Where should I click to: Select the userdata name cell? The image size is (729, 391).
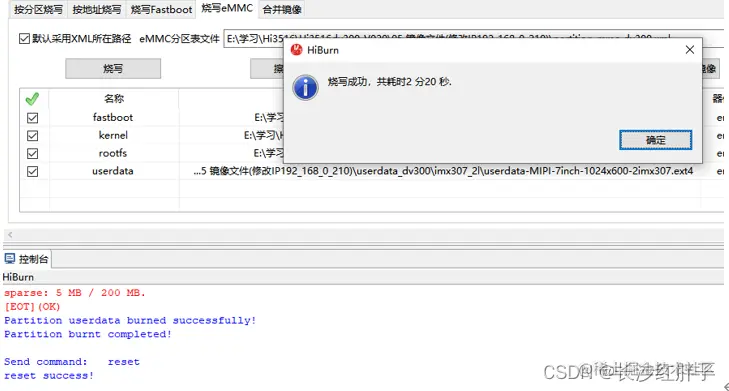[x=113, y=171]
